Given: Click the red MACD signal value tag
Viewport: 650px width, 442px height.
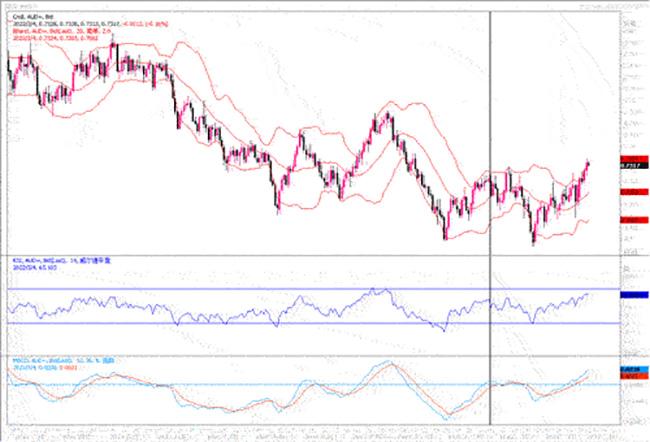Looking at the screenshot, I should [x=628, y=376].
